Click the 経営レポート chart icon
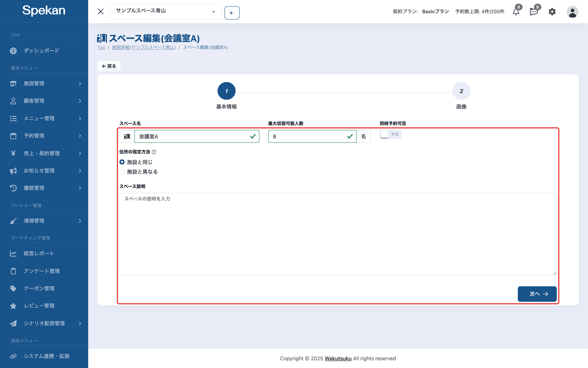This screenshot has height=368, width=588. (x=13, y=254)
